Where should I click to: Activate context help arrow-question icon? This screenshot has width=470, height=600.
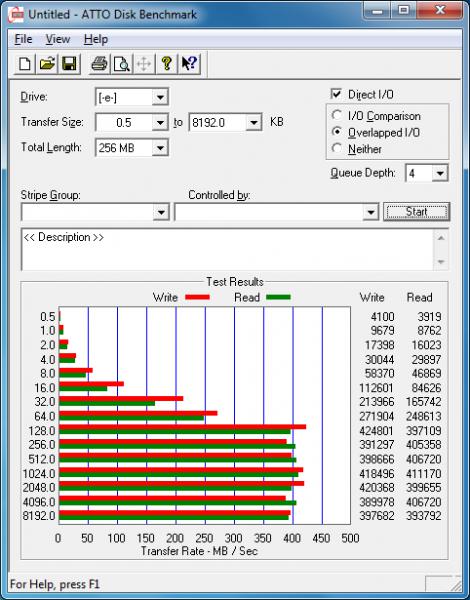click(x=189, y=64)
